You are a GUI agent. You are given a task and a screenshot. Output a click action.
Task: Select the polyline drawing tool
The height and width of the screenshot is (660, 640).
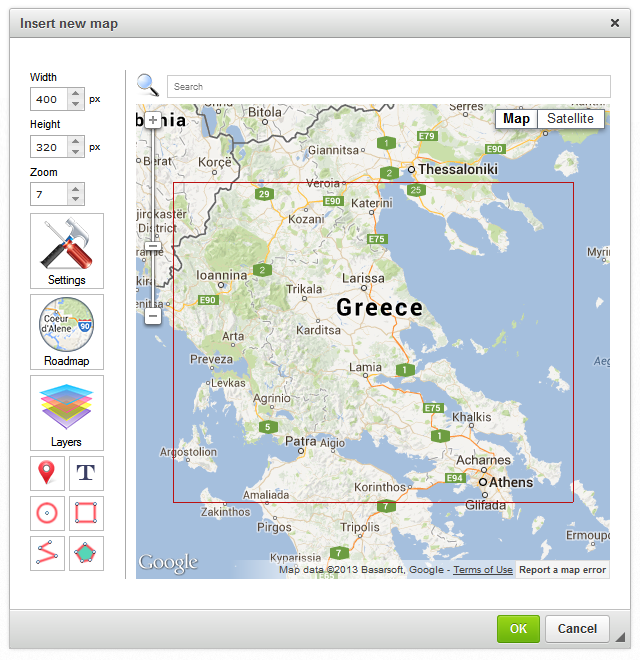(48, 553)
